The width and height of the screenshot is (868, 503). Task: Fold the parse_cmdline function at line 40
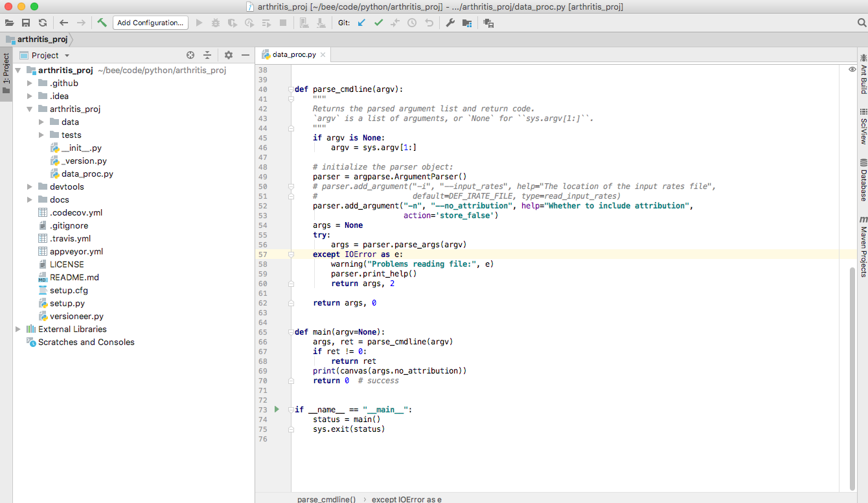[291, 89]
